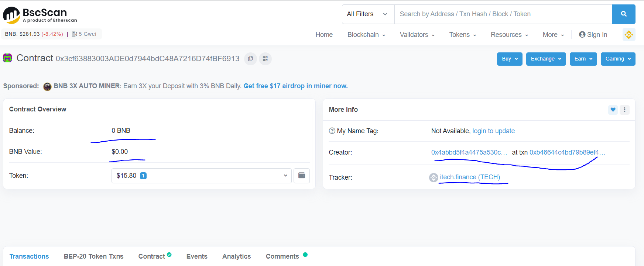The width and height of the screenshot is (644, 266).
Task: Click the 'Get free $17 airdrop' link
Action: pyautogui.click(x=296, y=86)
